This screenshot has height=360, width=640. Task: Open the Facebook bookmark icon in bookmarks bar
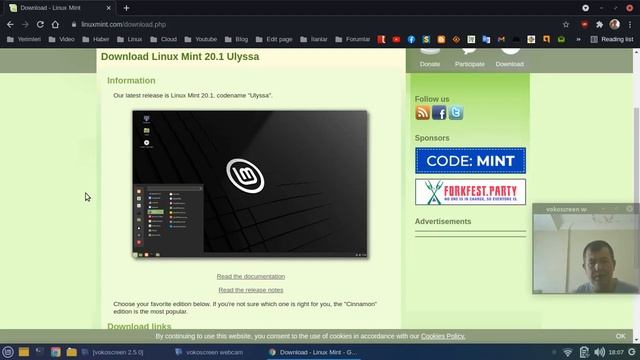click(x=411, y=39)
